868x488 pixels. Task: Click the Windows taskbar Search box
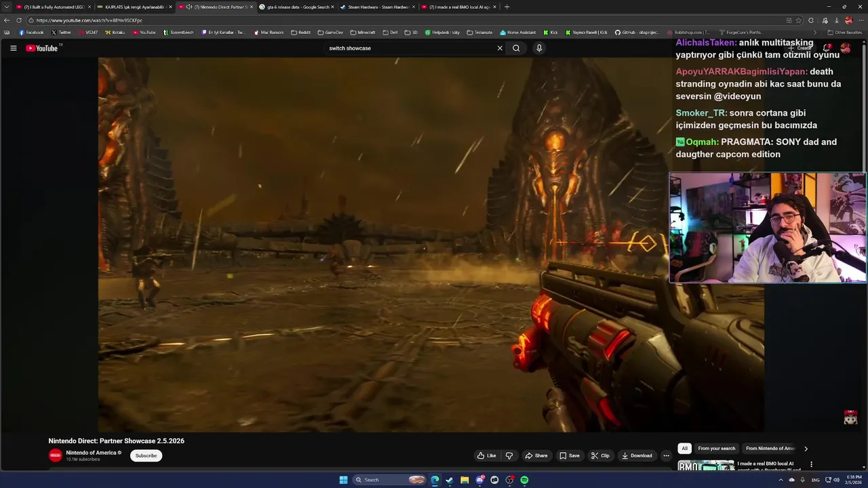[x=390, y=480]
